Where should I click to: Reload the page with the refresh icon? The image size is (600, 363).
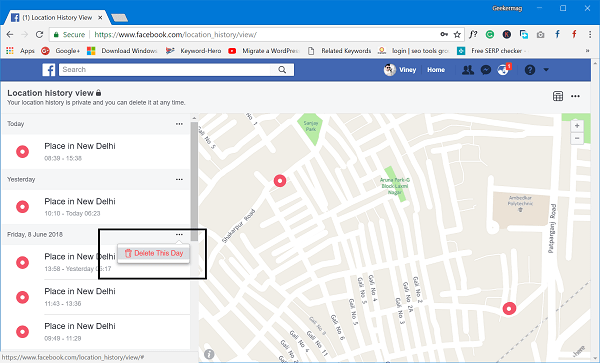pos(39,34)
